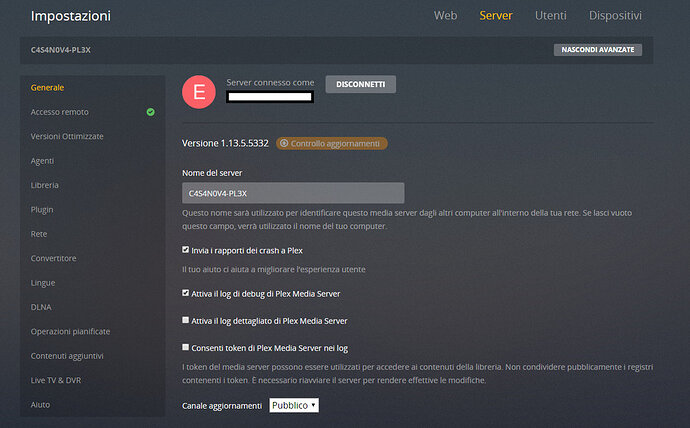Screen dimensions: 690x428
Task: Select Generale in the sidebar
Action: [x=48, y=88]
